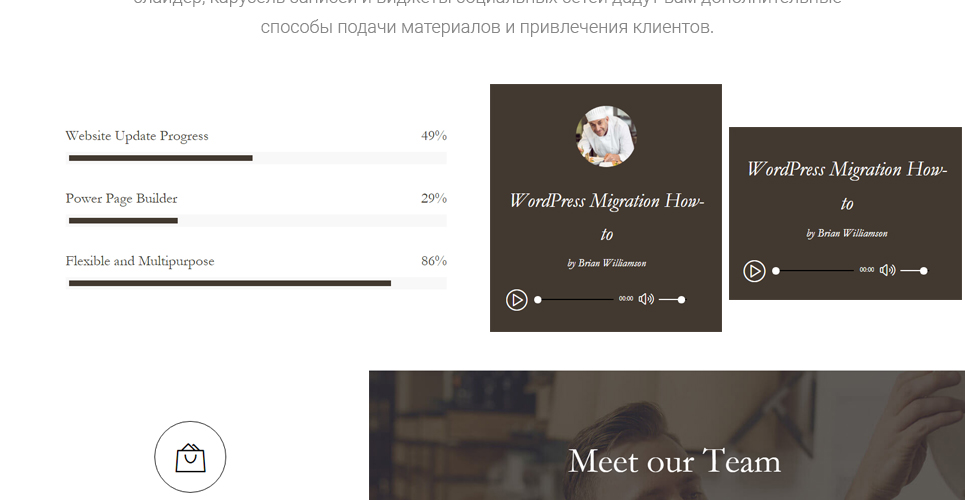Seek on the first audio progress track
Screen dimensions: 965x500
[x=574, y=300]
